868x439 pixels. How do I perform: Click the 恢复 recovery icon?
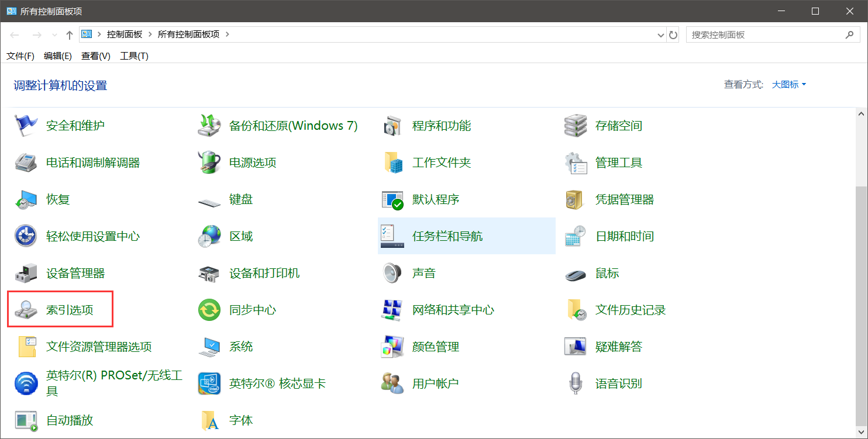26,199
